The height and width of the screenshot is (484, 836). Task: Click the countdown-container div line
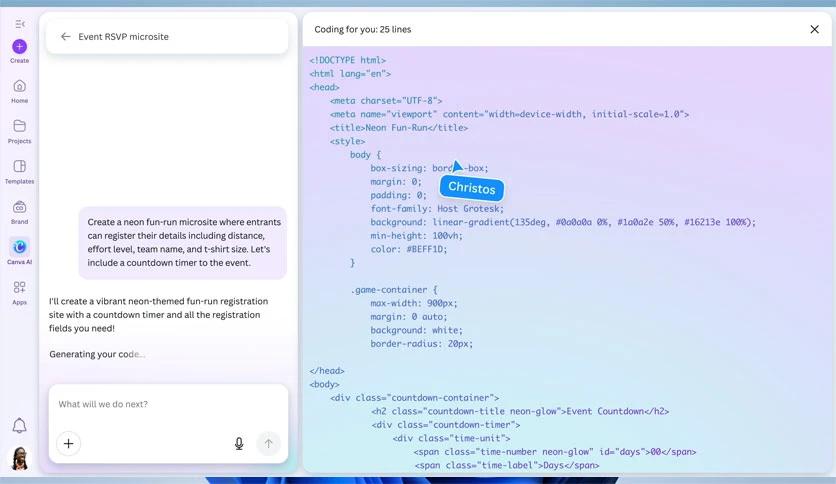pos(415,398)
